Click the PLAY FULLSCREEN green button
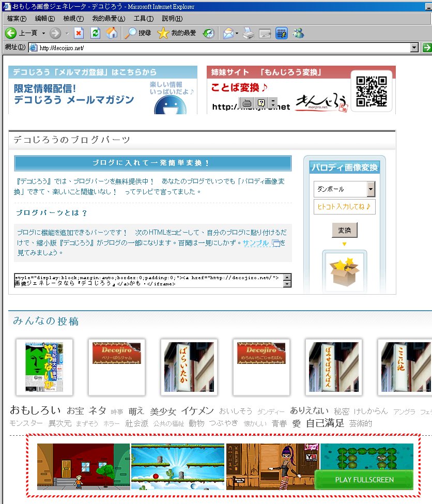Viewport: 432px width, 504px height. tap(364, 480)
